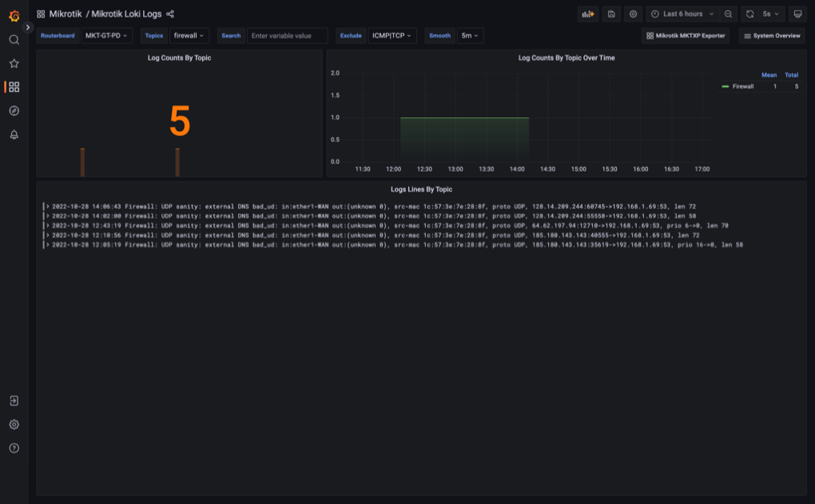Open the Mikrotik MKTXP Exporter link
This screenshot has width=815, height=504.
686,36
